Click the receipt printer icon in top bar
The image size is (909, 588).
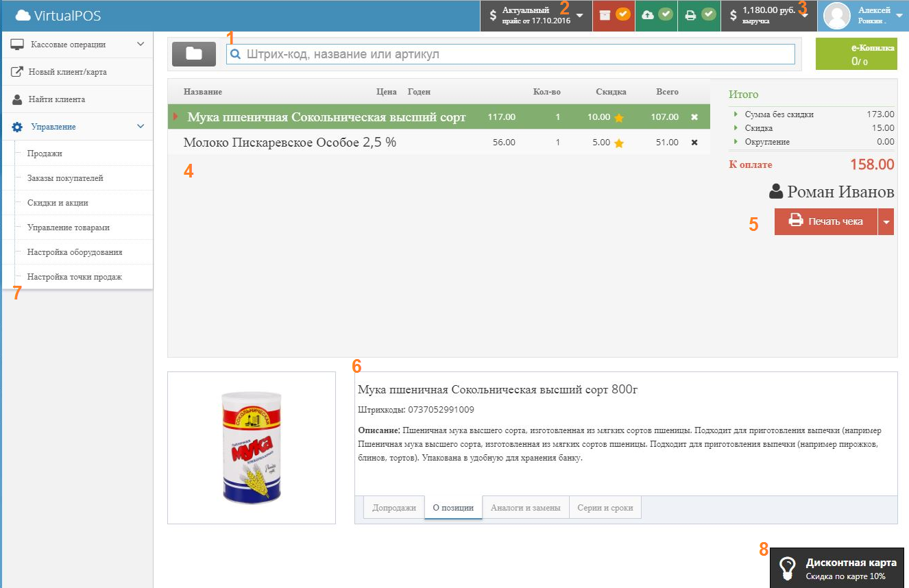click(x=690, y=15)
